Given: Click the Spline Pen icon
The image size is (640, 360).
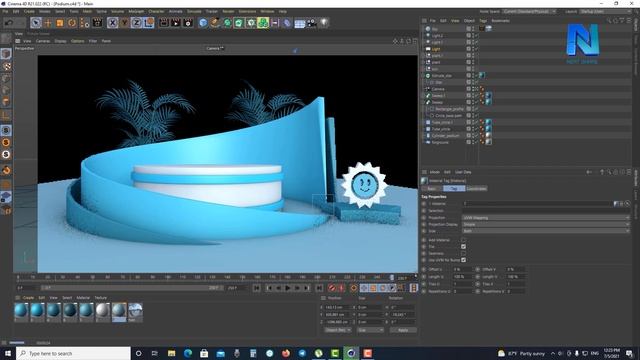Looking at the screenshot, I should click(215, 23).
